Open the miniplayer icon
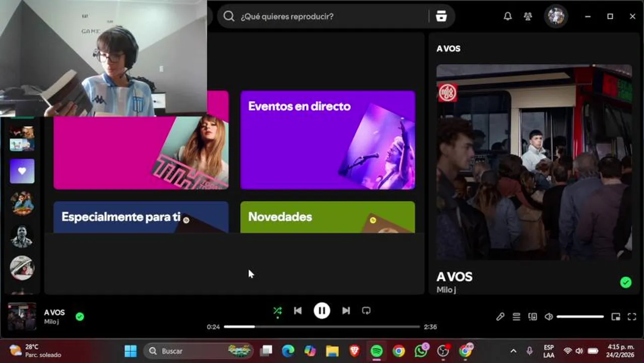The height and width of the screenshot is (363, 644). tap(615, 317)
